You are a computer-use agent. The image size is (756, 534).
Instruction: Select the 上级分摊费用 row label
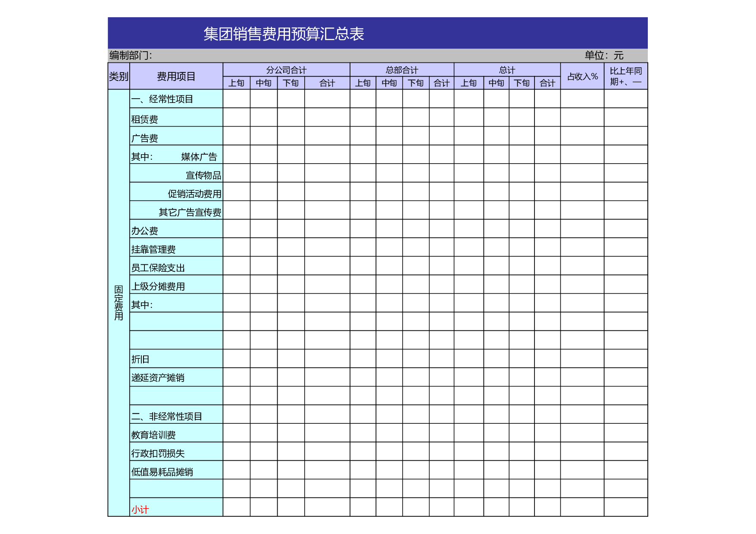tap(158, 286)
